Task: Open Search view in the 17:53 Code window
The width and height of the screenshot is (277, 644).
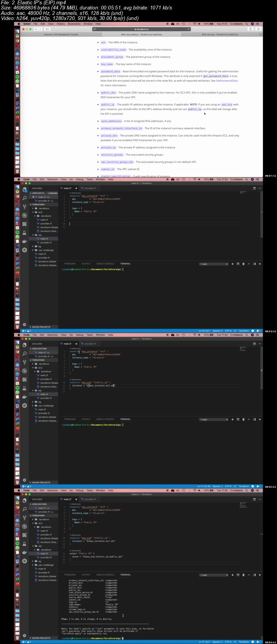Action: point(25,198)
